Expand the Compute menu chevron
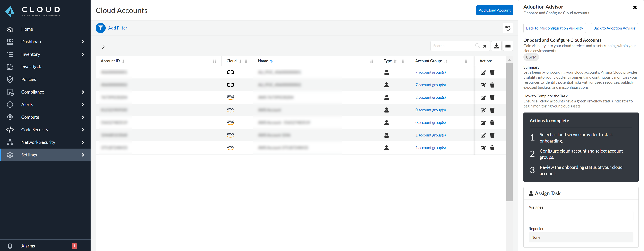The width and height of the screenshot is (644, 251). [x=83, y=117]
